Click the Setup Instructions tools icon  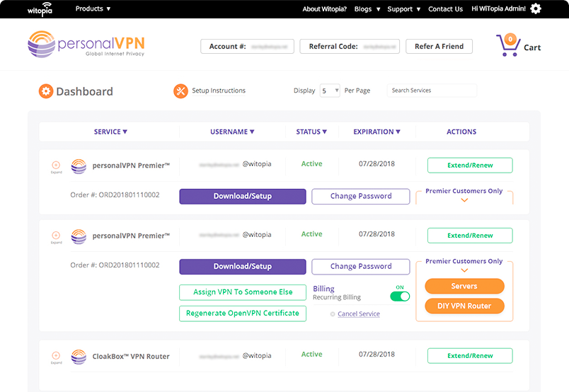[180, 91]
